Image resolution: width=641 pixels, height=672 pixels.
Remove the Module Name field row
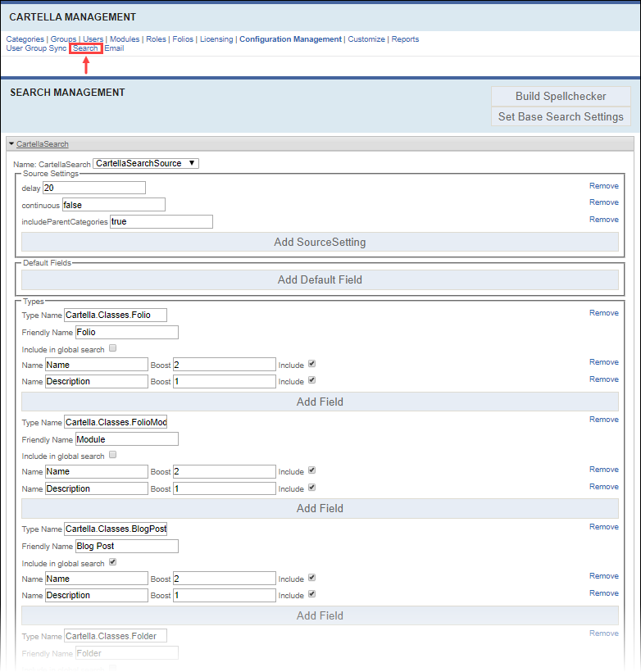tap(603, 470)
